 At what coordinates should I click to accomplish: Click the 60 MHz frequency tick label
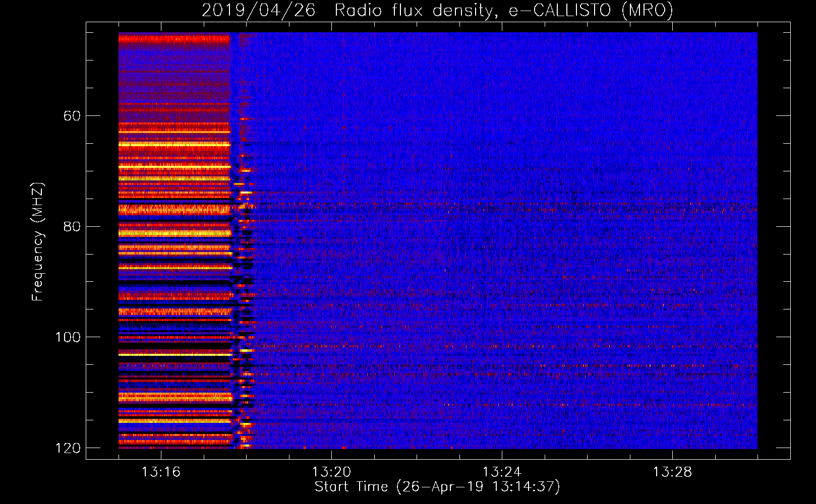[72, 116]
